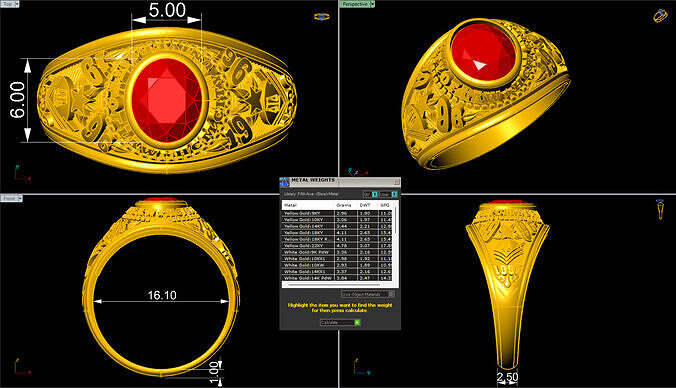
Task: Click the Front viewport axis gizmo
Action: pos(22,366)
